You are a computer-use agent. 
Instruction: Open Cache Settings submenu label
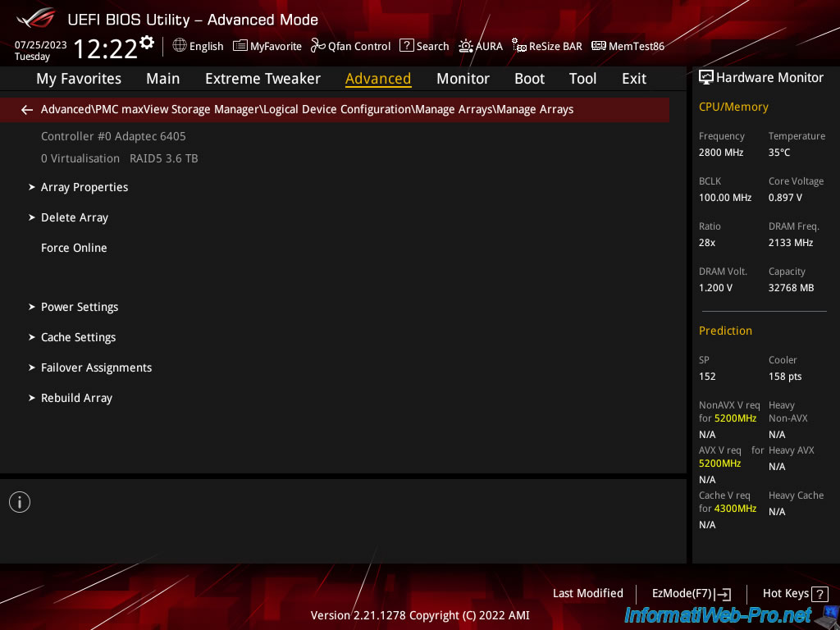click(x=78, y=337)
